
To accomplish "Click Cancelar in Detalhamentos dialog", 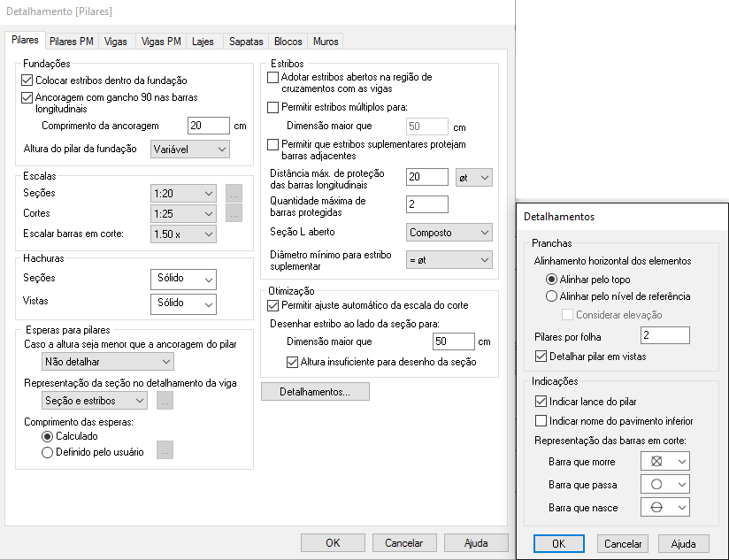I will pyautogui.click(x=623, y=544).
